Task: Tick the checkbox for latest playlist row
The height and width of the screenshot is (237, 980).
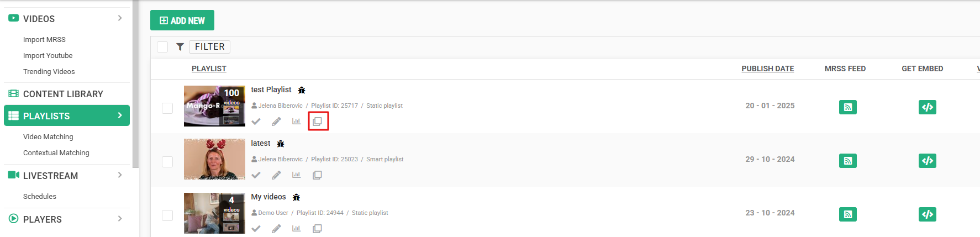Action: coord(167,162)
